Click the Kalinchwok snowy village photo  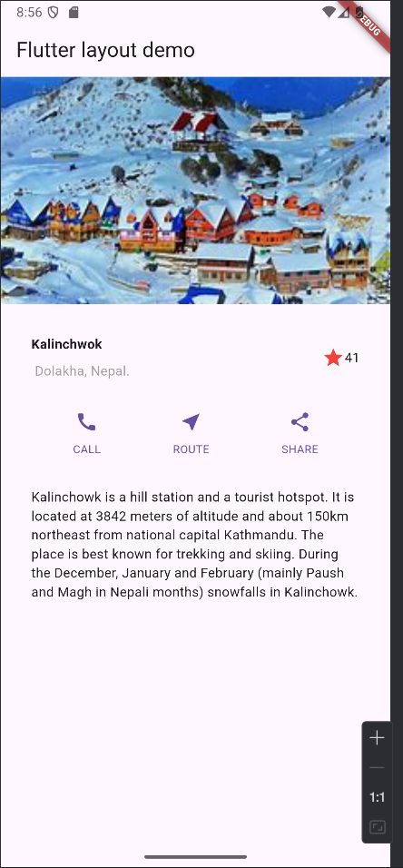(x=195, y=191)
